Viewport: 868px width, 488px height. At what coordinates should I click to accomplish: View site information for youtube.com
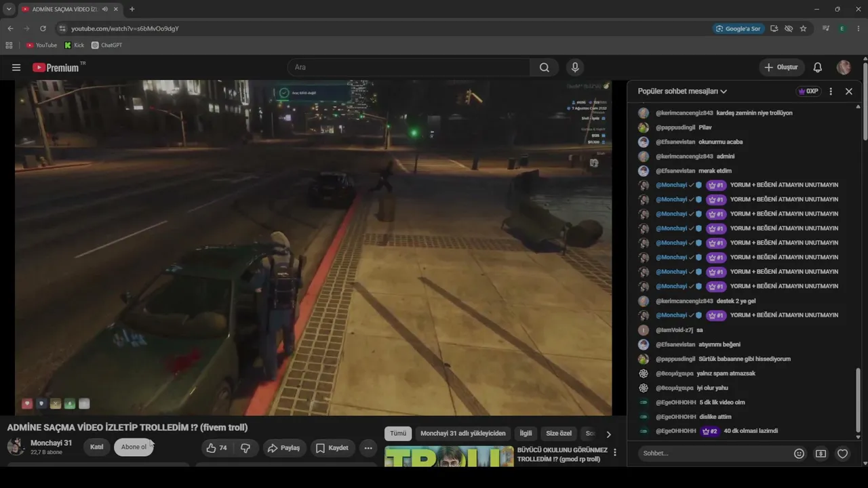[x=62, y=28]
